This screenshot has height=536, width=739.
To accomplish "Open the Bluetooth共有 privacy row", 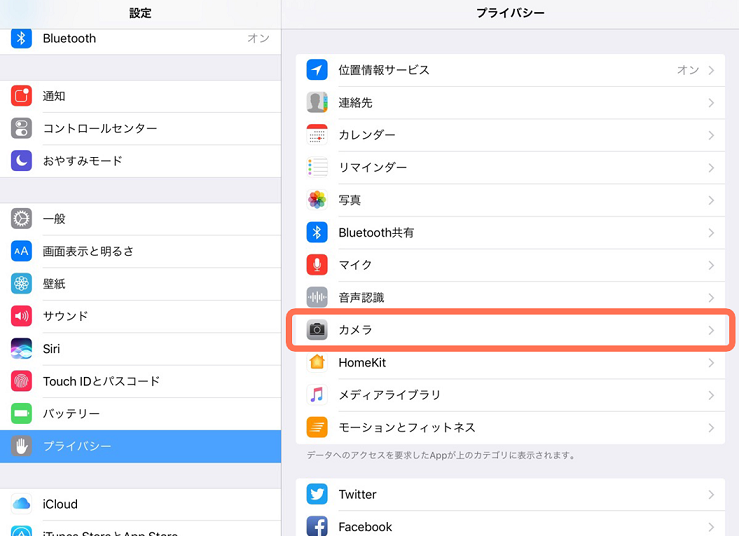I will pos(510,232).
